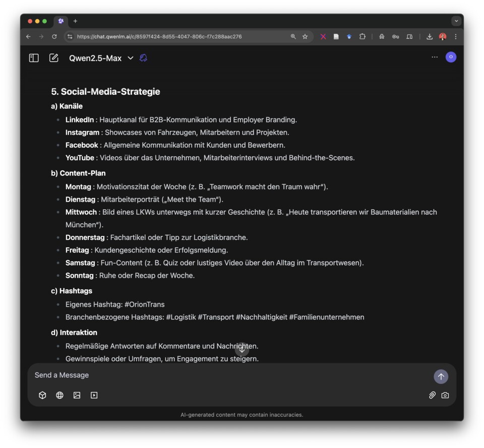This screenshot has width=484, height=448.
Task: Attach a file with paperclip icon
Action: click(x=432, y=396)
